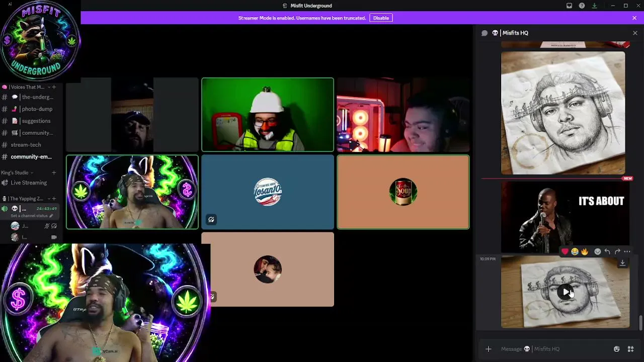
Task: Click the pencil icon to edit channel status
Action: pos(51,216)
